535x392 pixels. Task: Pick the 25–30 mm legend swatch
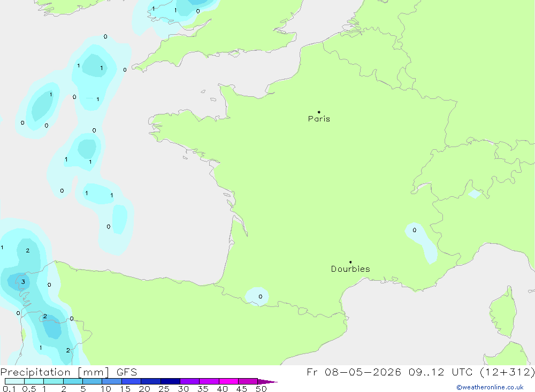[x=170, y=381]
